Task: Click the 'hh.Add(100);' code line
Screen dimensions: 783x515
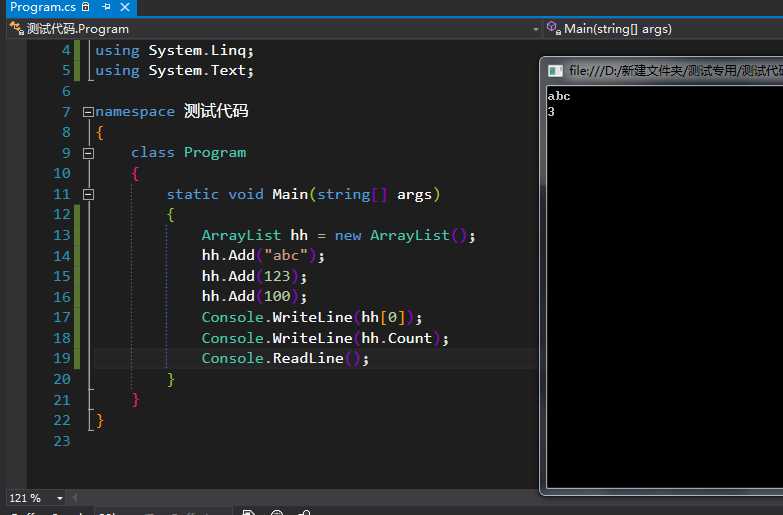Action: pos(254,297)
